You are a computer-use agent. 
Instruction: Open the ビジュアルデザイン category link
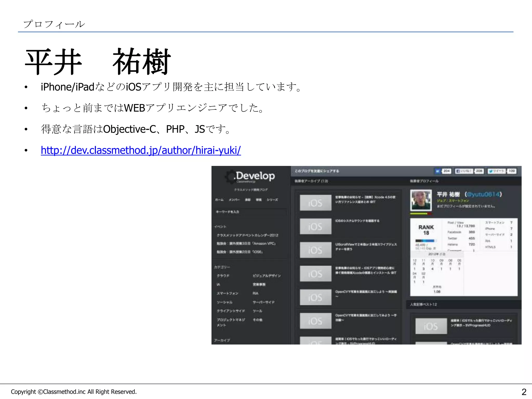point(267,276)
